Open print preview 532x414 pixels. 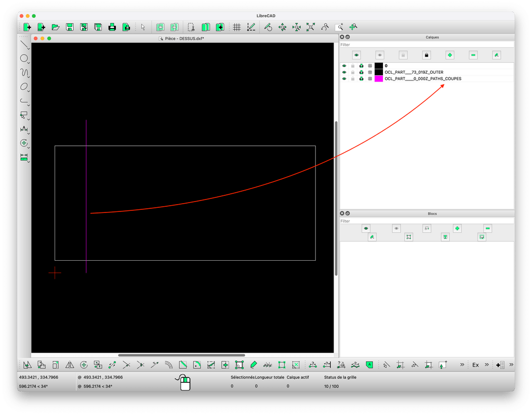point(126,27)
